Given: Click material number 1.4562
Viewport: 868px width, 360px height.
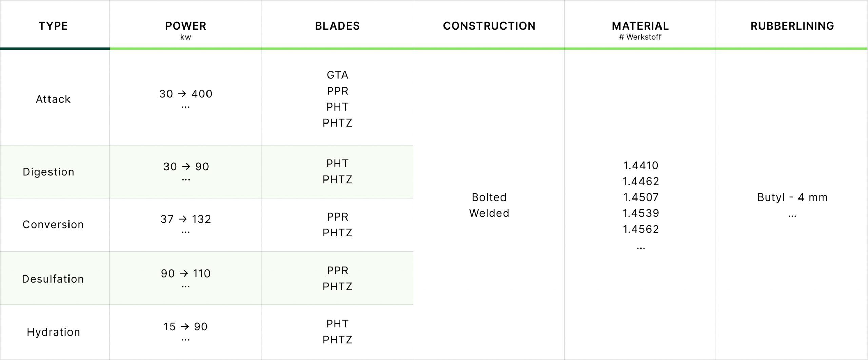Looking at the screenshot, I should tap(640, 229).
